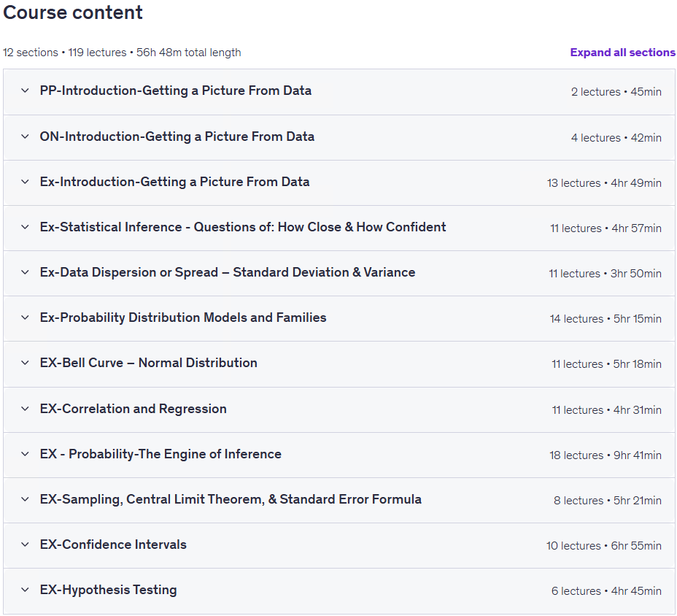
Task: Expand chevron for Ex-Probability Distribution Models and Families
Action: coord(25,317)
